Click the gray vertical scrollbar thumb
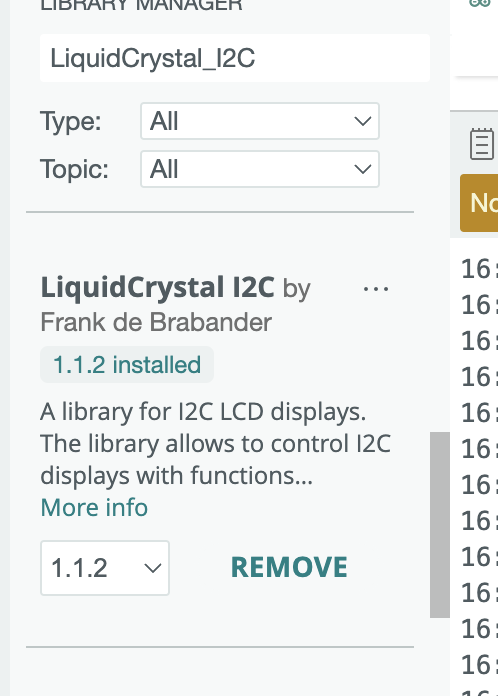The height and width of the screenshot is (696, 498). [440, 525]
